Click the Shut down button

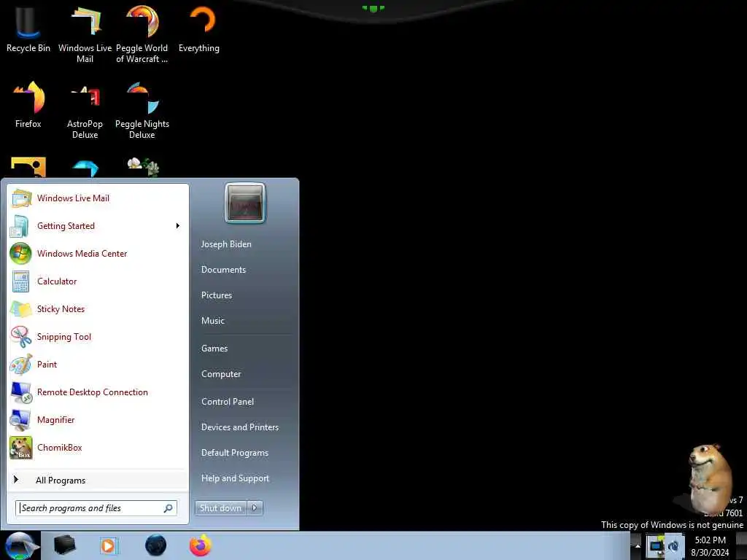click(x=220, y=508)
